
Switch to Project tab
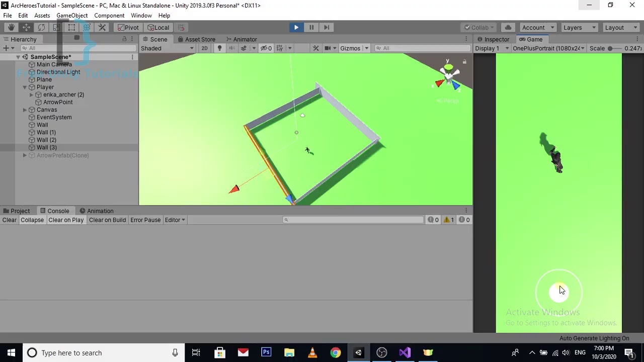coord(17,211)
